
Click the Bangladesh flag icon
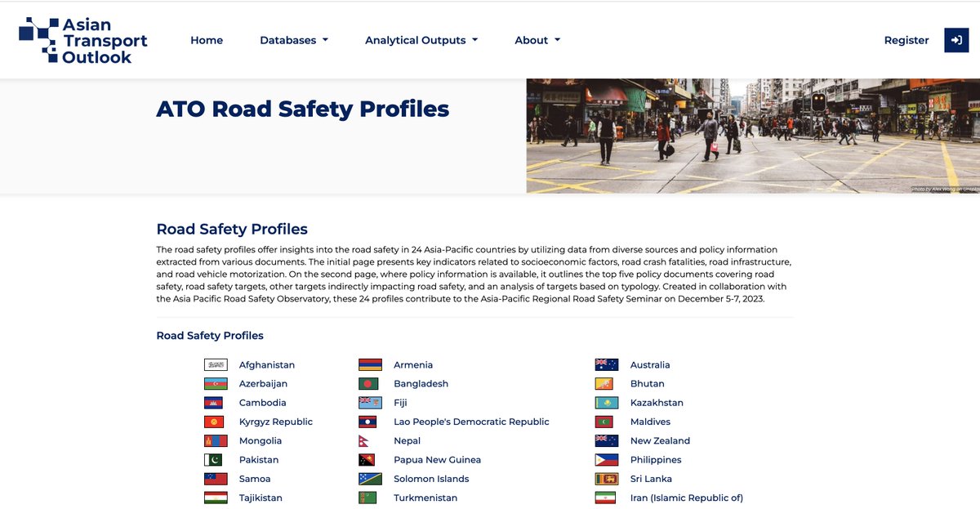coord(370,384)
